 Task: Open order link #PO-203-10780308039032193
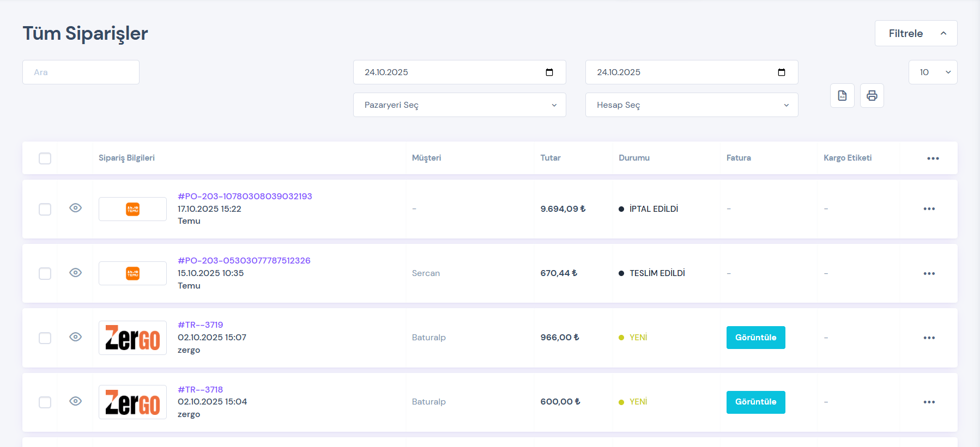pos(245,196)
